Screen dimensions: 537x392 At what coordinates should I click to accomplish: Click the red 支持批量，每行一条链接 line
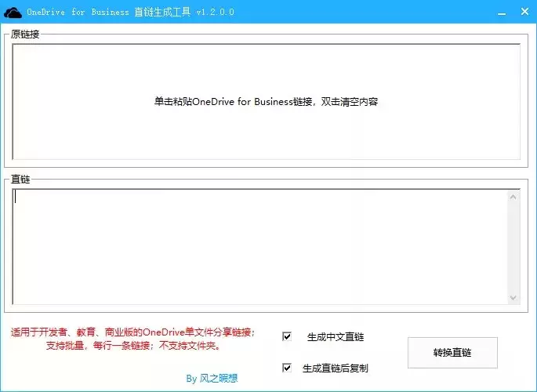coord(133,346)
